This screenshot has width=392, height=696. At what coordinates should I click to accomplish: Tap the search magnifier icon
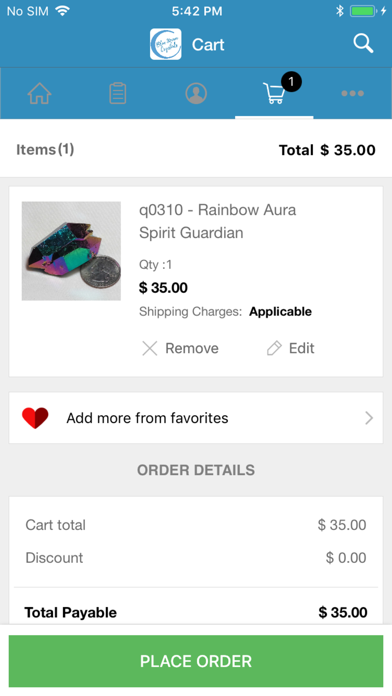coord(363,44)
